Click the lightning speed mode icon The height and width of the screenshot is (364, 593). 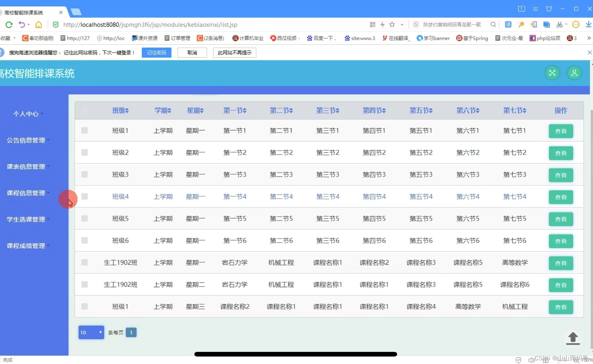[x=382, y=25]
